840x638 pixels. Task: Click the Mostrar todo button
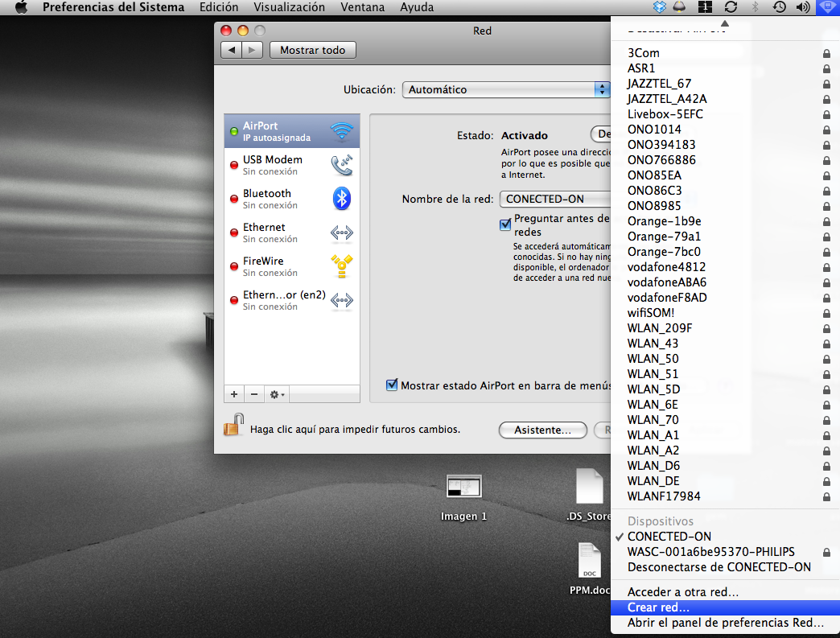(x=313, y=51)
